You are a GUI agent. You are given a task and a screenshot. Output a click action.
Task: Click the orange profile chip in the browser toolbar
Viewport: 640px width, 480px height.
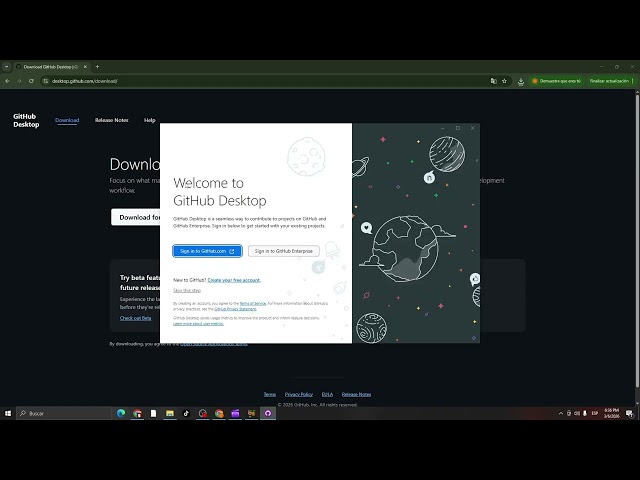(x=556, y=81)
